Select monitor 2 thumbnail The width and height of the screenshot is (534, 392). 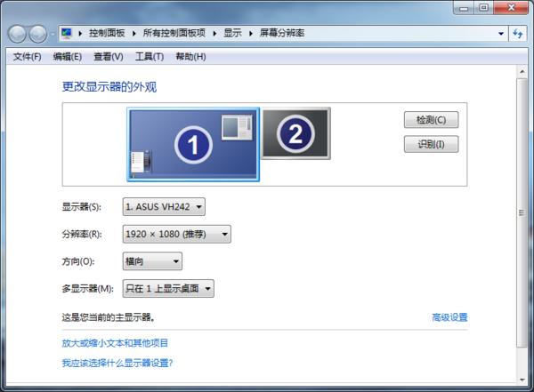click(x=295, y=133)
